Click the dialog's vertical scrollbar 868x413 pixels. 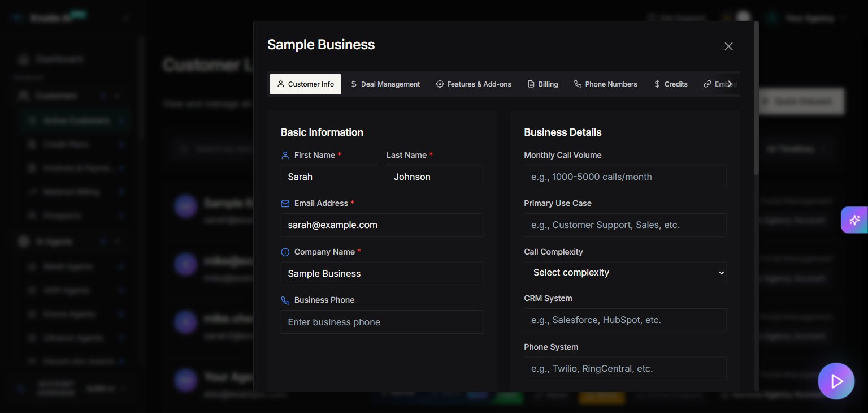(757, 98)
